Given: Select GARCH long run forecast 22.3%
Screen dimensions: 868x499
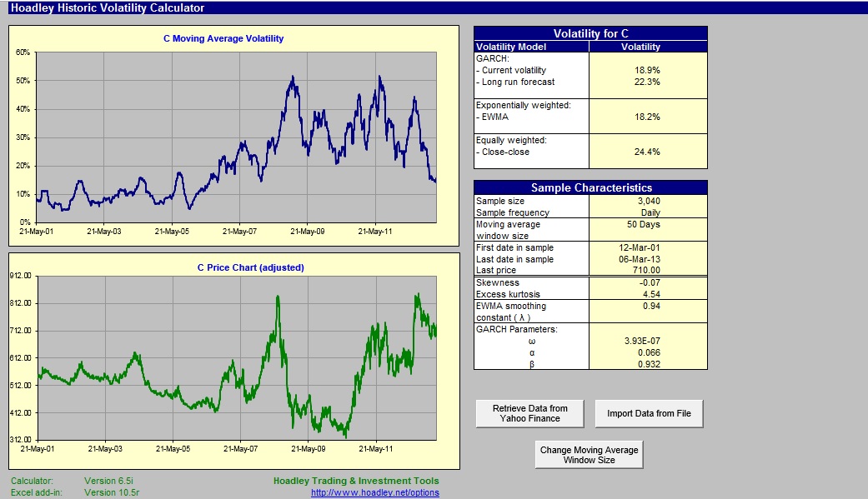Looking at the screenshot, I should tap(647, 82).
